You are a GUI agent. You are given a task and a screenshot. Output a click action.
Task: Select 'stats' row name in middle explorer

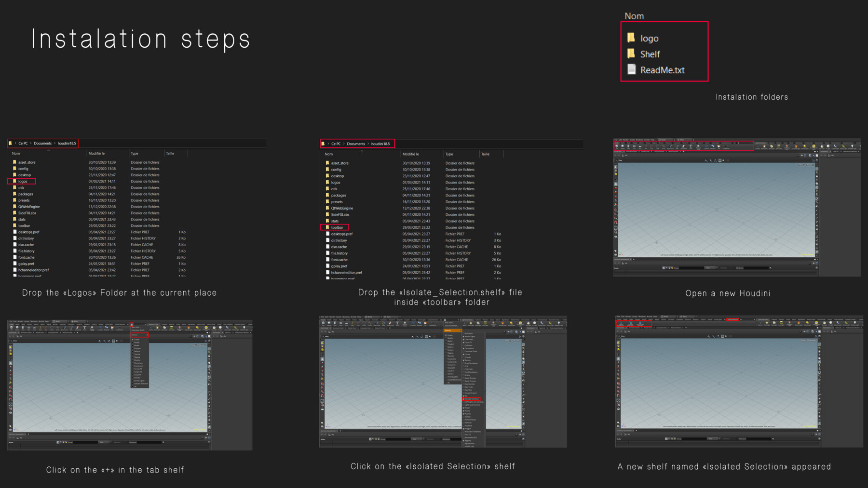click(335, 221)
